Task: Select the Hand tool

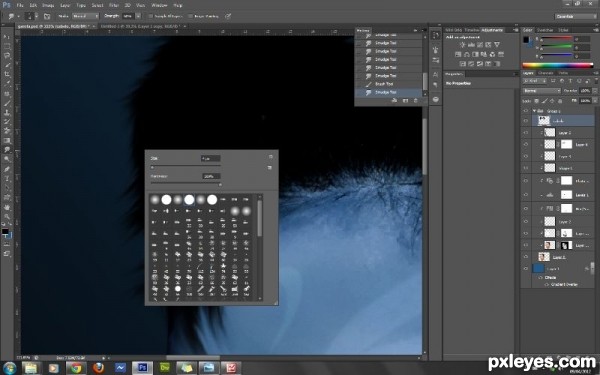Action: [7, 207]
